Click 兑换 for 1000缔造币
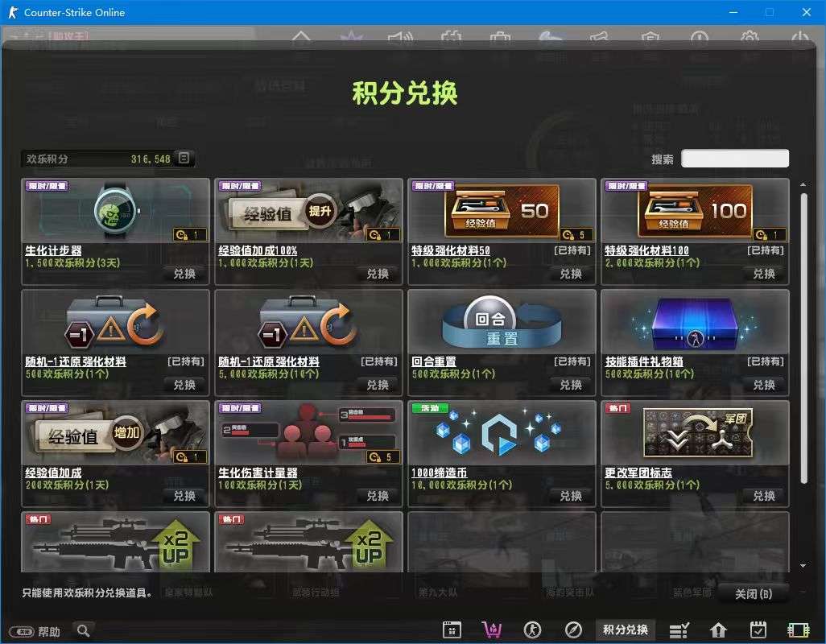The image size is (826, 644). click(x=571, y=496)
